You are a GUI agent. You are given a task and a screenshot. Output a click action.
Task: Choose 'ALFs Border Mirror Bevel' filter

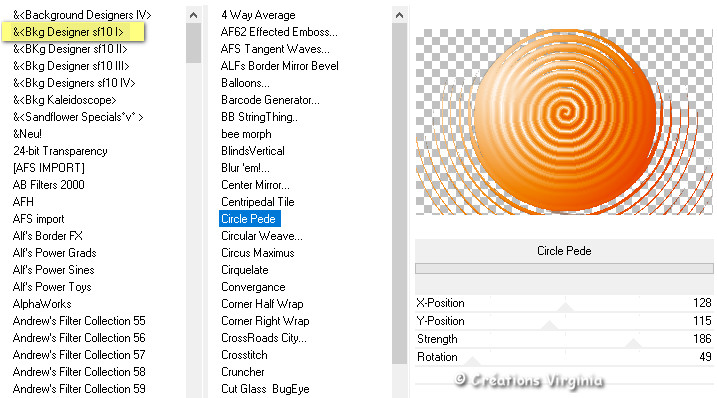[279, 66]
